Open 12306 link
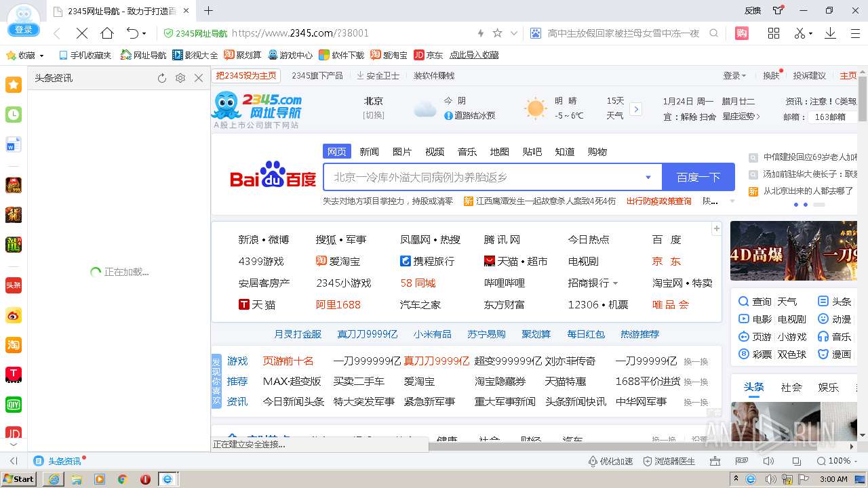The image size is (868, 488). coord(583,305)
